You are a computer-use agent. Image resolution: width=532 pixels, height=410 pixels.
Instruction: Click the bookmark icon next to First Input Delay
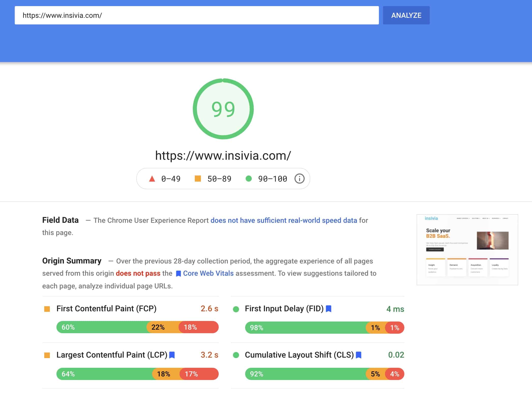coord(329,309)
